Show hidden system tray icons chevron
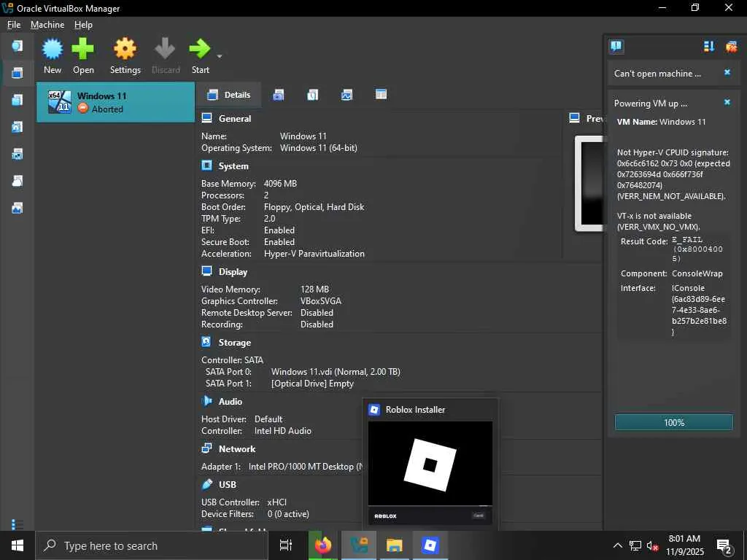The image size is (747, 560). pos(617,545)
